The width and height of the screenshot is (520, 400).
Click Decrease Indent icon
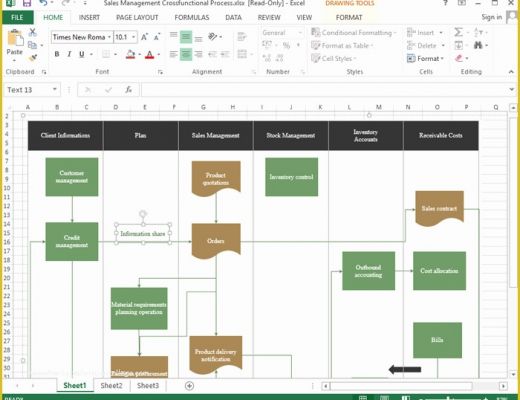(213, 54)
